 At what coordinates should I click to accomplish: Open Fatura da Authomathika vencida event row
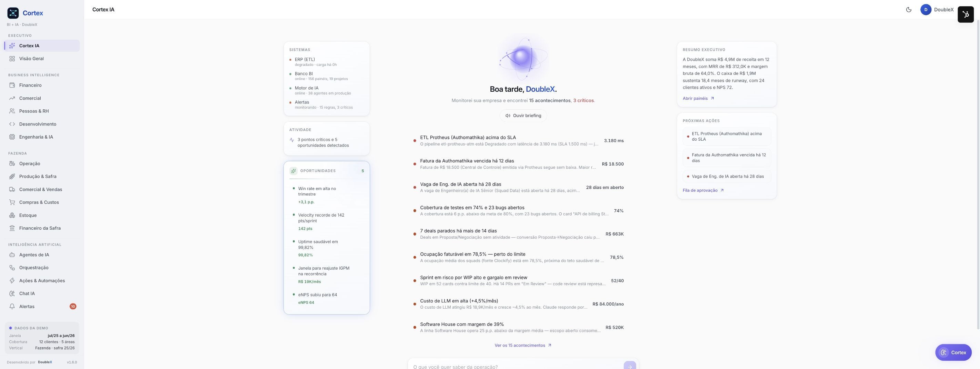519,164
